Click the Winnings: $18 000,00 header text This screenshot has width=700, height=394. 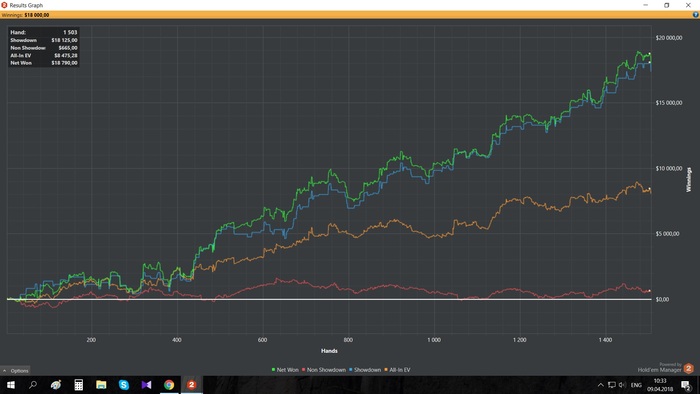coord(25,15)
